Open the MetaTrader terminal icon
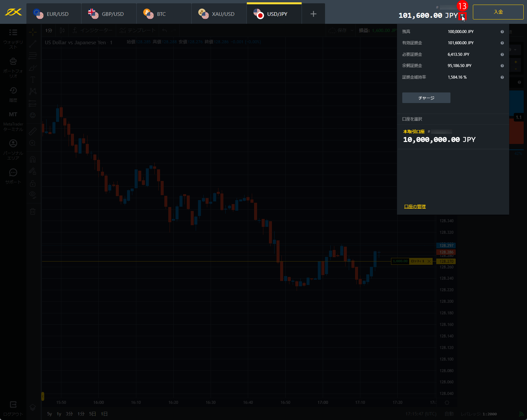527x420 pixels. [13, 115]
